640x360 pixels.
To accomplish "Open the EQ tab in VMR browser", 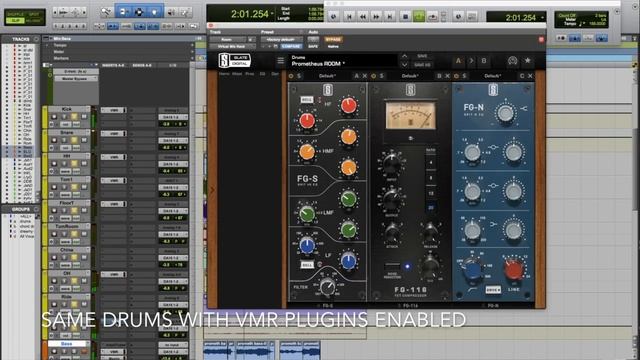I will click(262, 74).
